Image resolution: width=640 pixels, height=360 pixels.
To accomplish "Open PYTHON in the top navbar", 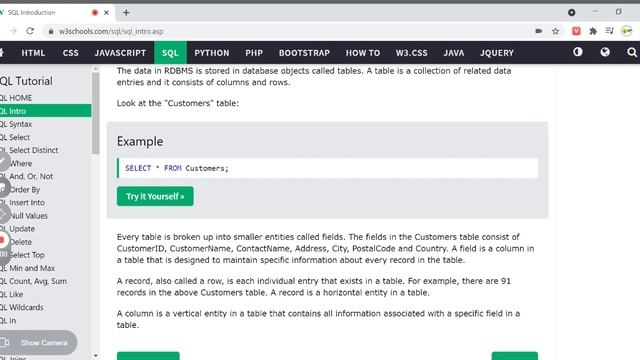I will [211, 53].
